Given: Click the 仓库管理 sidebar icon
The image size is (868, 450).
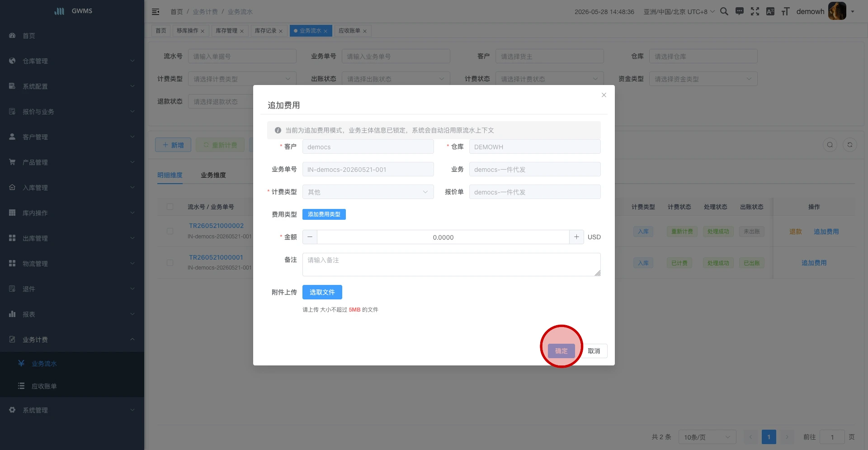Looking at the screenshot, I should (12, 61).
